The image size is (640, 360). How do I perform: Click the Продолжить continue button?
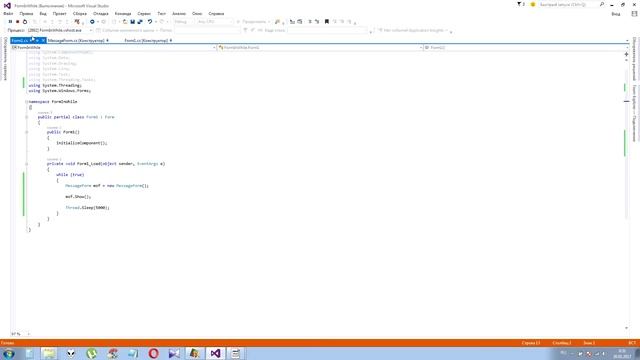(253, 22)
